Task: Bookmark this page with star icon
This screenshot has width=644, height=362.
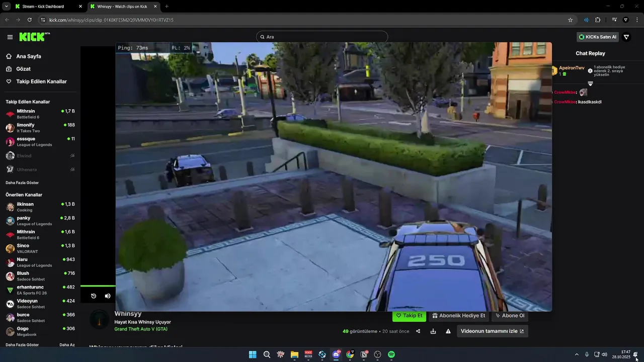Action: [x=570, y=20]
